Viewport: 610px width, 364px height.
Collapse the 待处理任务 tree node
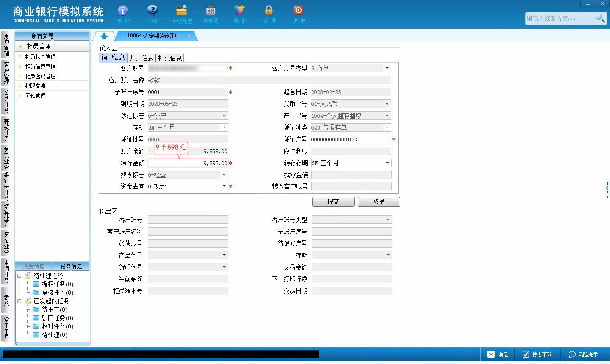19,276
